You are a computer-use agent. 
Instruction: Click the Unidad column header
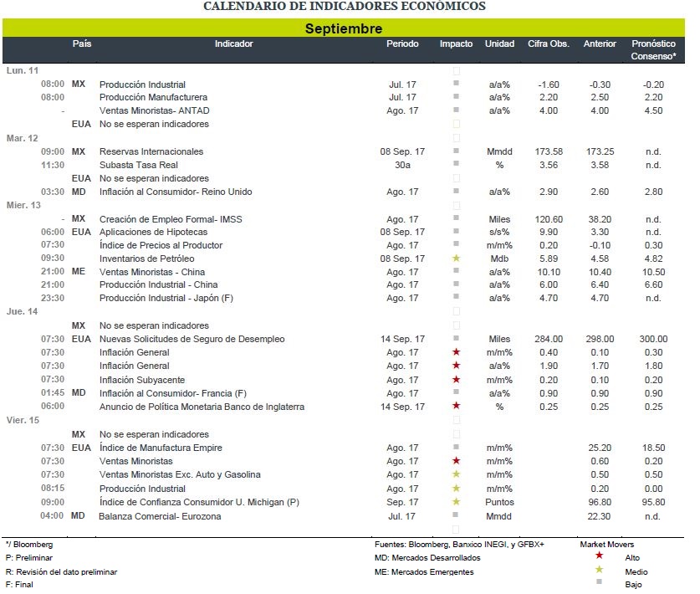tap(499, 44)
